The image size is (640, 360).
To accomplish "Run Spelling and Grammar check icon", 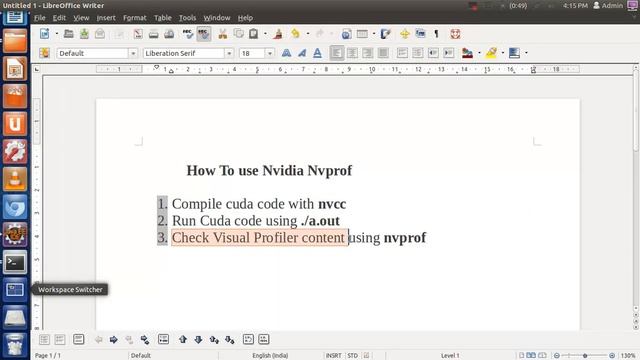I will click(x=188, y=34).
